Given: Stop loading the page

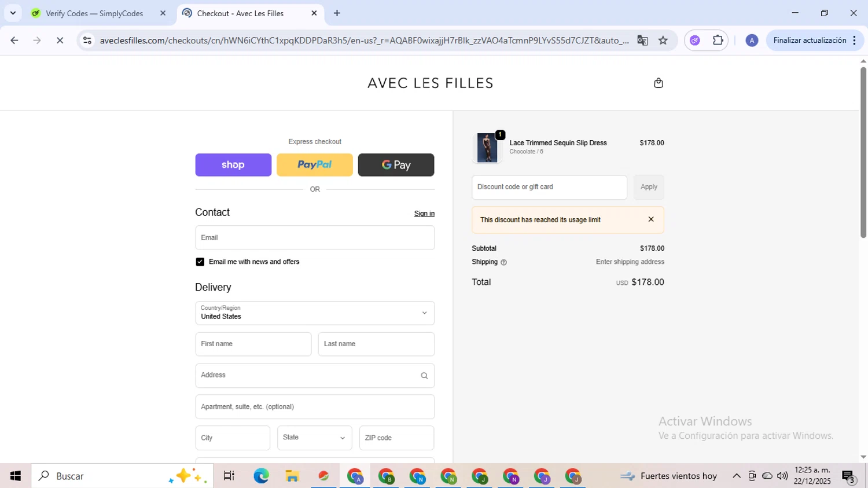Looking at the screenshot, I should click(x=60, y=41).
